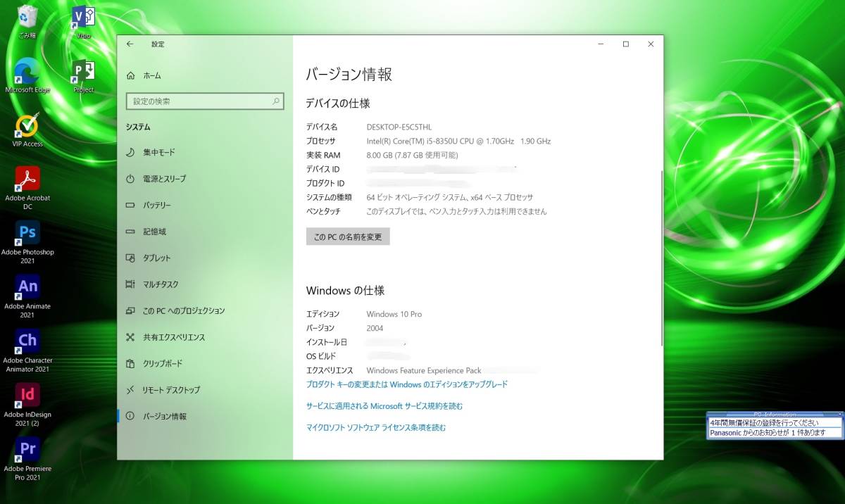
Task: Launch Adobe Animate 2021 shortcut
Action: pyautogui.click(x=27, y=296)
